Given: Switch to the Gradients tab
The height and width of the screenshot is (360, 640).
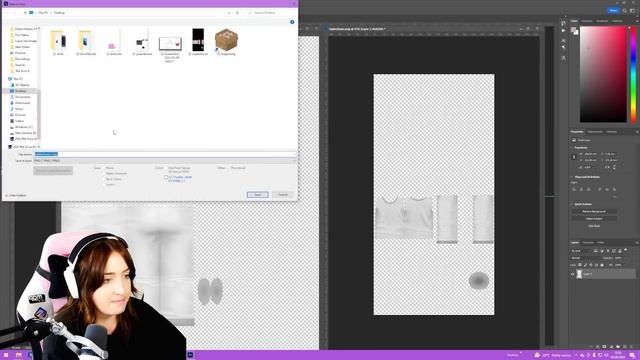Looking at the screenshot, I should pyautogui.click(x=602, y=21).
